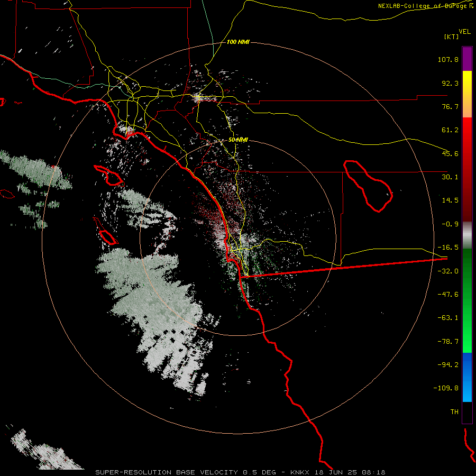Click the 92.3 scale value
This screenshot has width=476, height=476.
[450, 83]
